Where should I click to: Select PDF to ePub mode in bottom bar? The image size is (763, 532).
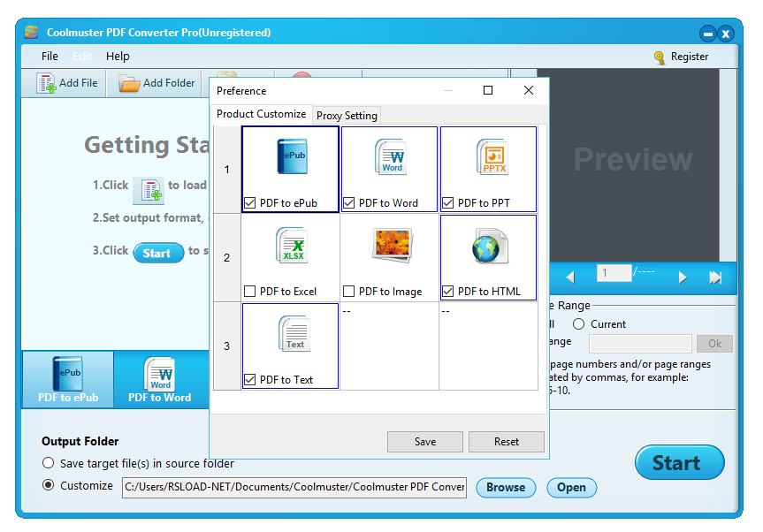(68, 379)
